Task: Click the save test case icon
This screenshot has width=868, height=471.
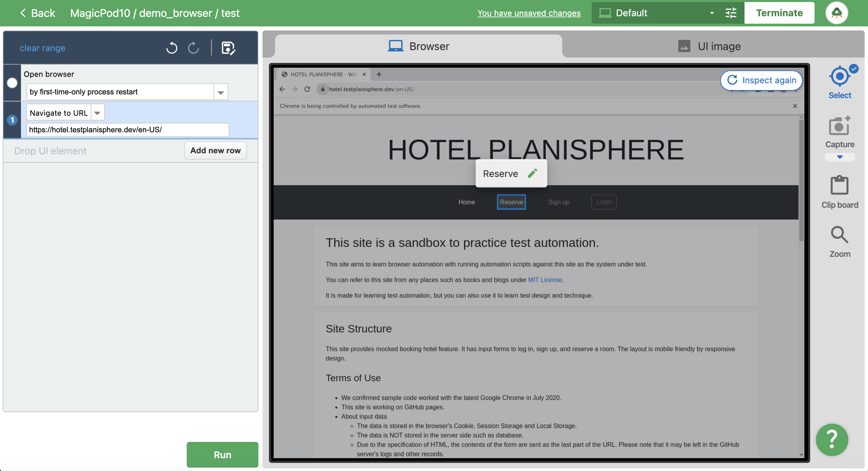Action: click(x=228, y=48)
